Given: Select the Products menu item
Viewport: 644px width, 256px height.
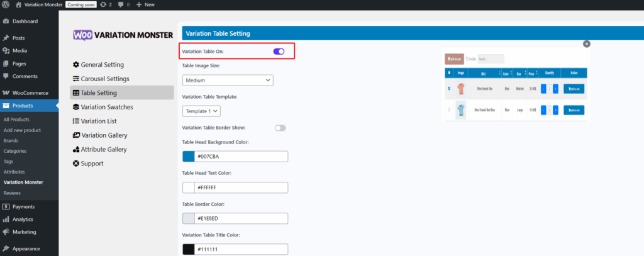Looking at the screenshot, I should (29, 106).
